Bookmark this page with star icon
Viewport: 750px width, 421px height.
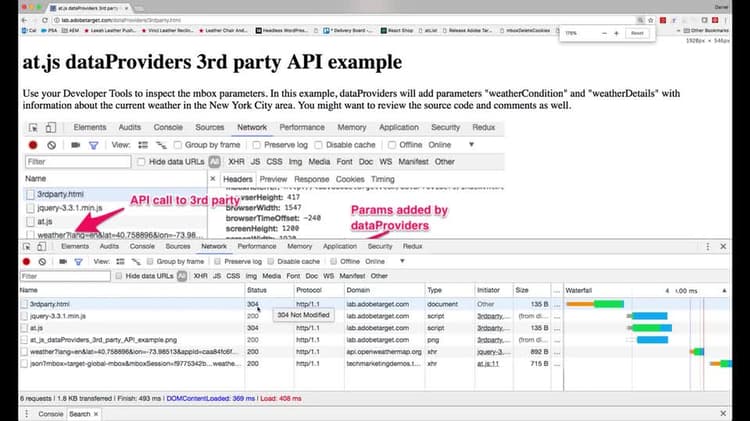[x=651, y=20]
